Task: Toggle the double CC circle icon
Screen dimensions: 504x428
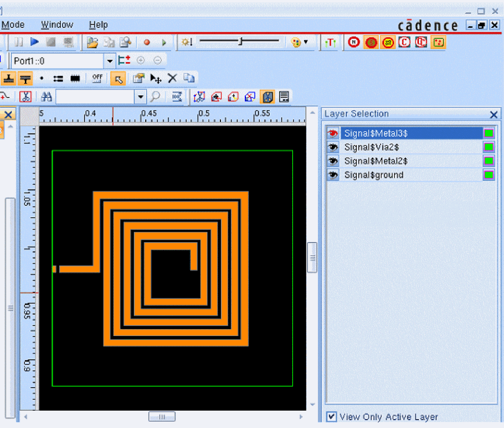Action: (421, 42)
